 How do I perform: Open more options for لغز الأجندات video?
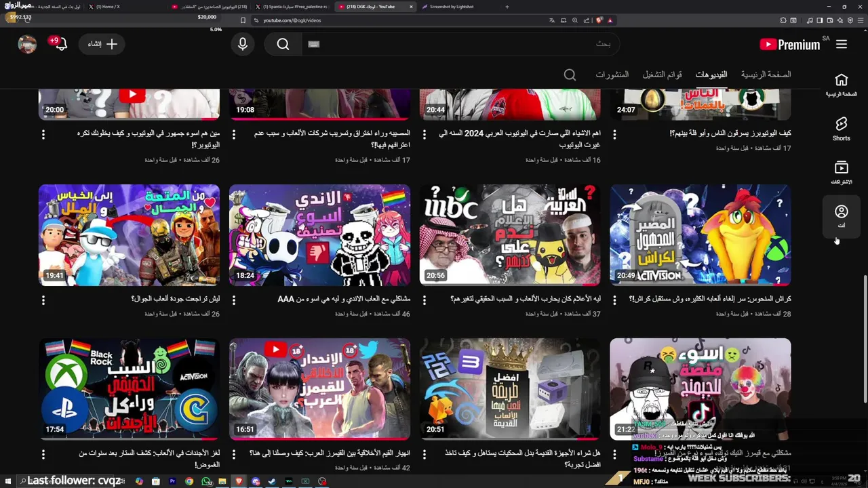[43, 453]
